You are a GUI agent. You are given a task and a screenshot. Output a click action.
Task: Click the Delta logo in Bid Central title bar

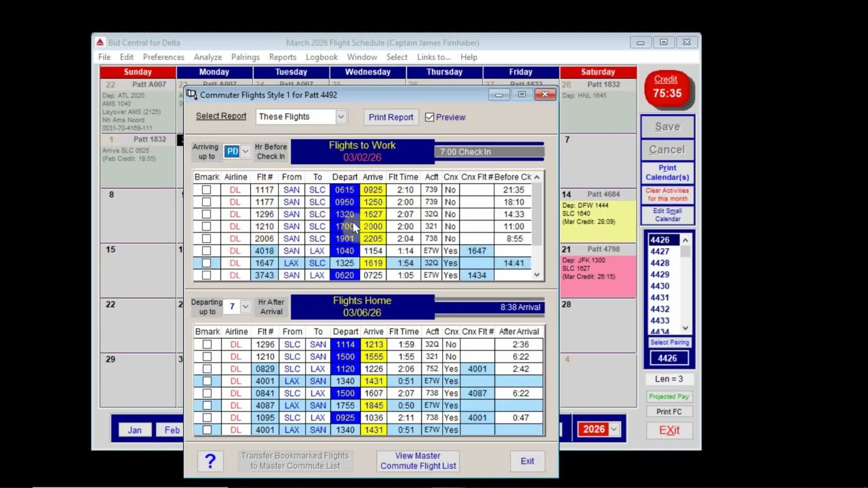(x=100, y=42)
